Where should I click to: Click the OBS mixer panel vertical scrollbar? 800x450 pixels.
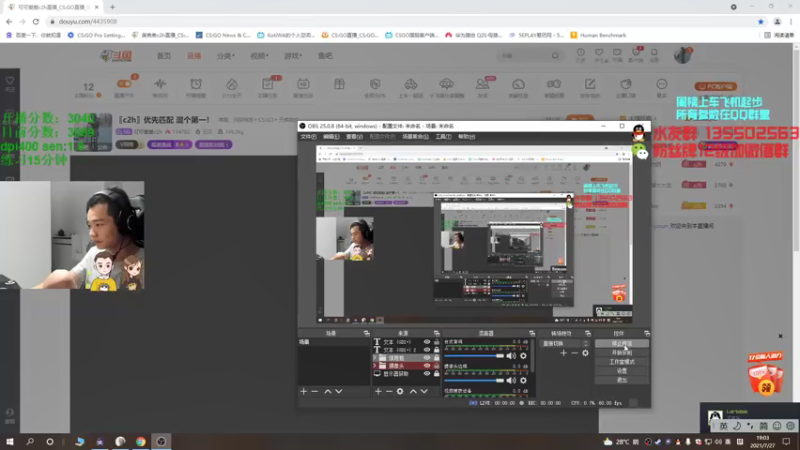pyautogui.click(x=533, y=357)
